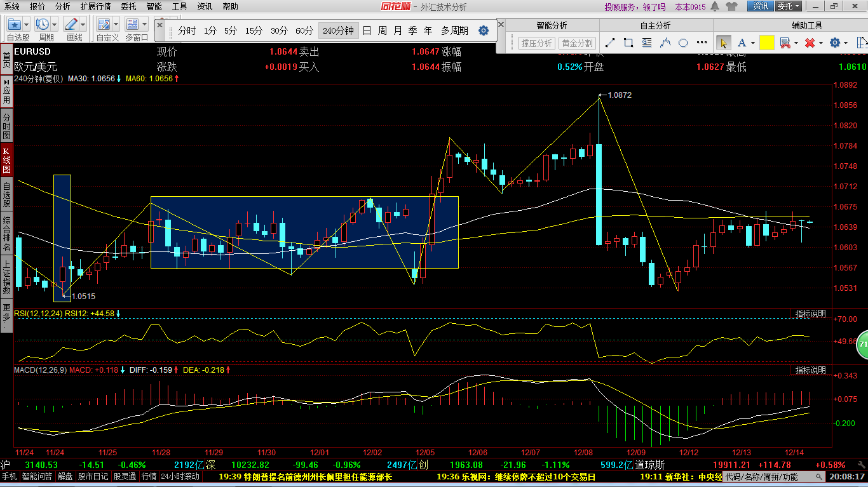Show more drawing tools (three dots)
The image size is (868, 487).
pyautogui.click(x=701, y=43)
